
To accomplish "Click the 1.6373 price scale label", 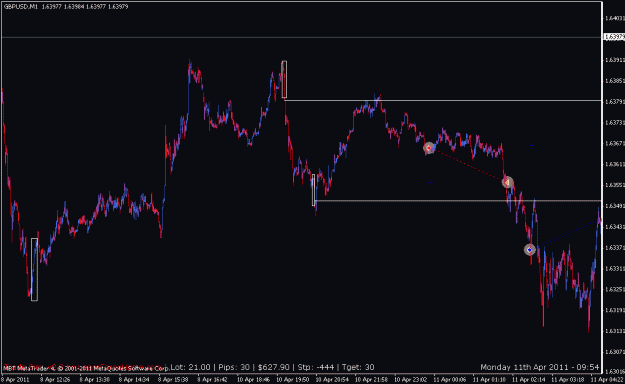I will 615,122.
